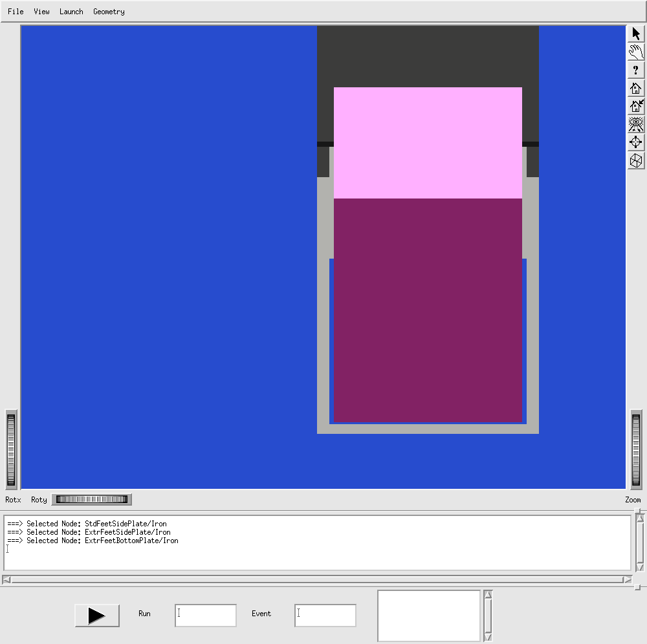
Task: Open the View menu
Action: (x=41, y=12)
